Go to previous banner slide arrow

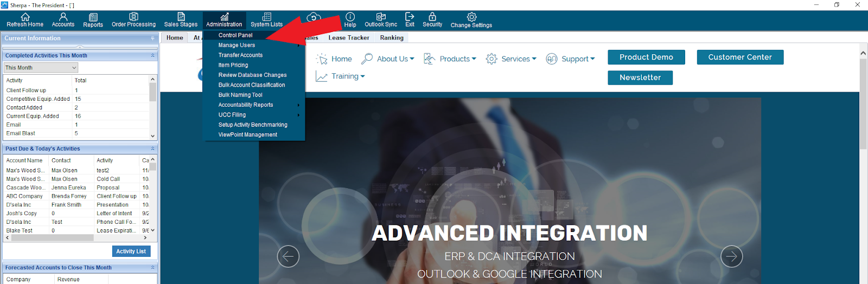click(x=288, y=256)
